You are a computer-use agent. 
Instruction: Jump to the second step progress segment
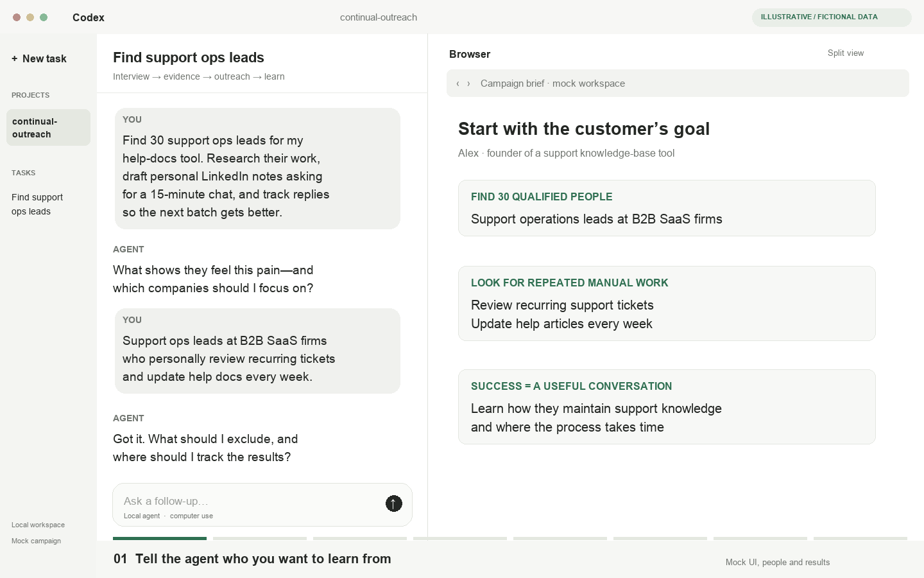coord(260,538)
